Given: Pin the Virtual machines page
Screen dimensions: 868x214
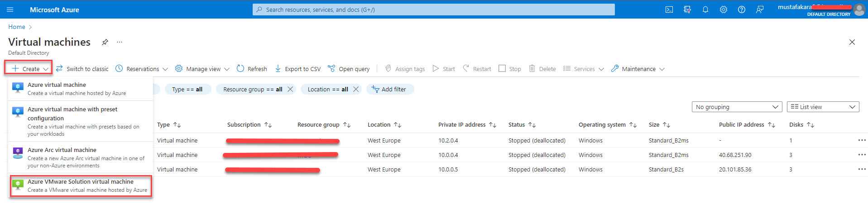Looking at the screenshot, I should [x=105, y=42].
